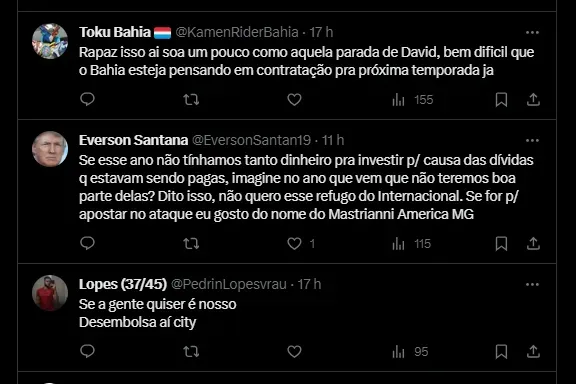
Task: Open Everson Santana's avatar image
Action: coord(50,149)
